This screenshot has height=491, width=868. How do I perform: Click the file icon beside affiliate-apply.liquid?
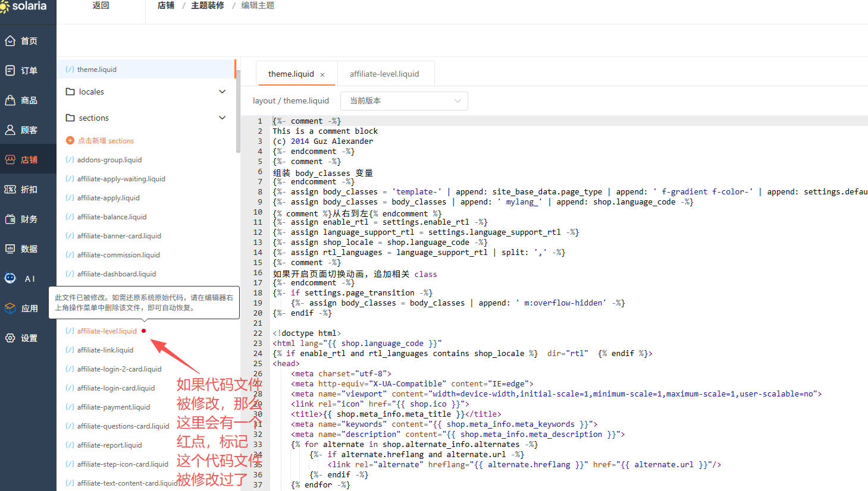click(x=70, y=198)
